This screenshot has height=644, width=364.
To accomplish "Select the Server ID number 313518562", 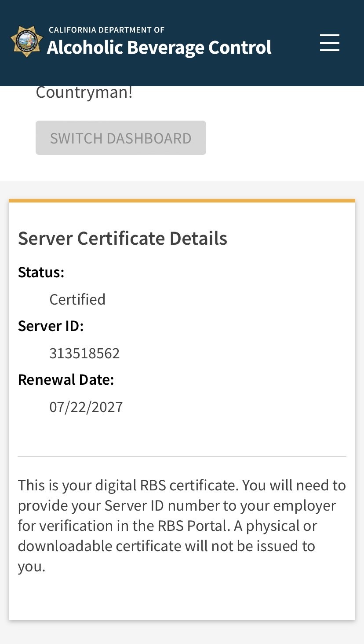I will (x=84, y=353).
